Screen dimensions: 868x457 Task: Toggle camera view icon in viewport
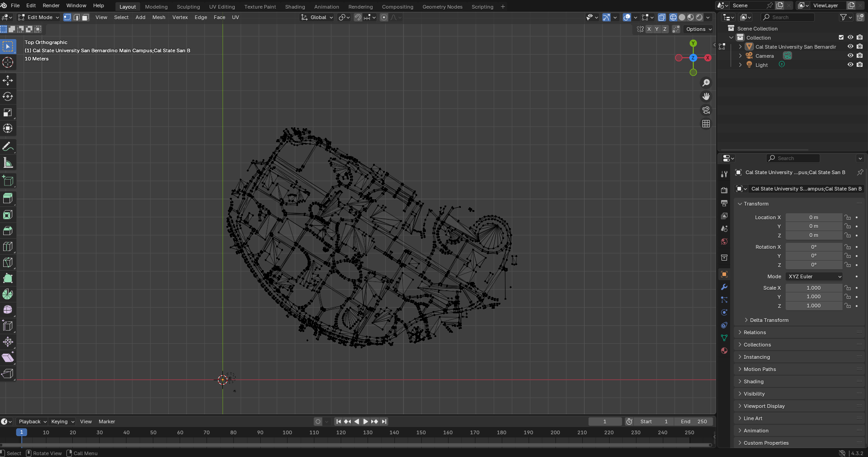pos(706,110)
